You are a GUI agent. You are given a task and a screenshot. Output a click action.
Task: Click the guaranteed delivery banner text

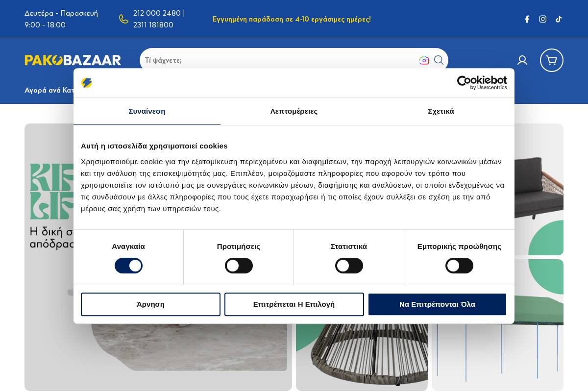coord(292,19)
